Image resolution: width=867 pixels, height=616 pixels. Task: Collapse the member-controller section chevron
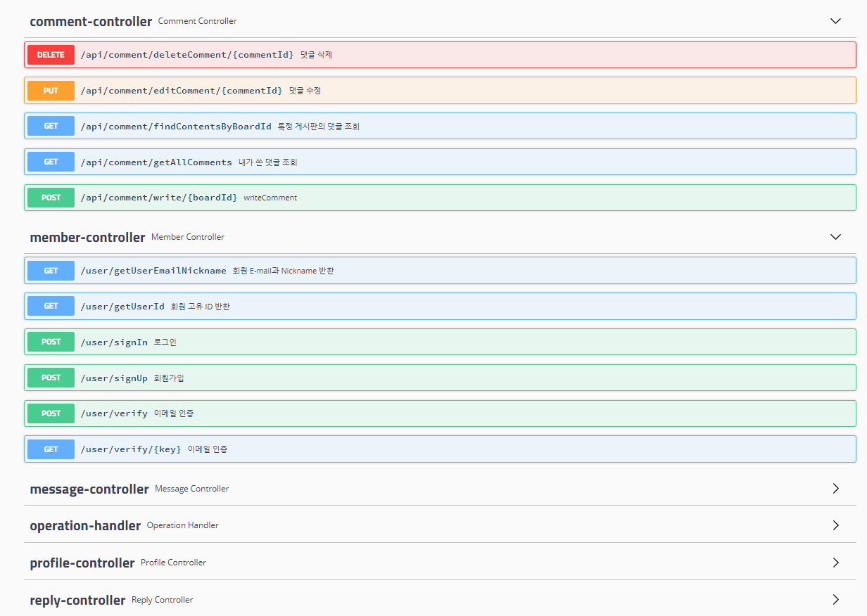835,237
